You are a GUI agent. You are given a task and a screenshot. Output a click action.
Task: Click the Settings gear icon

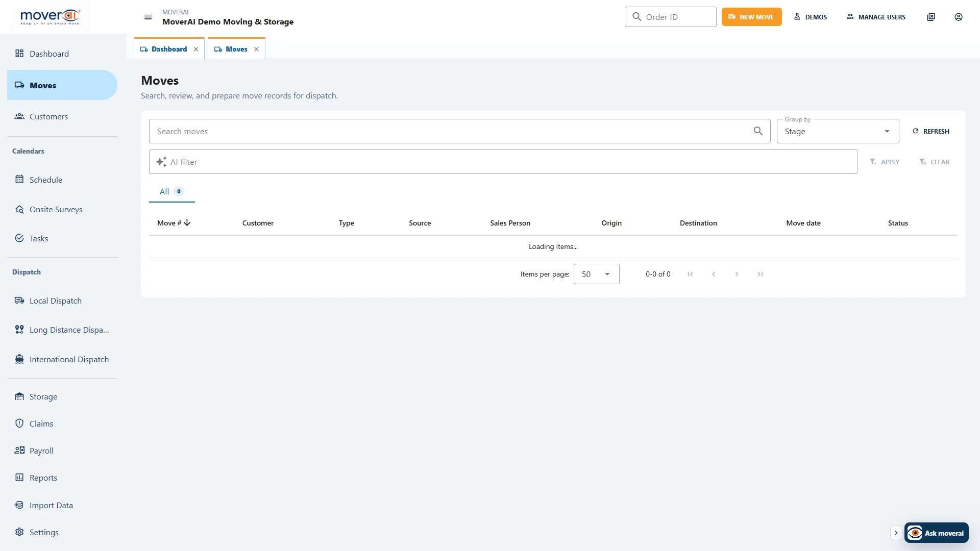pos(19,532)
